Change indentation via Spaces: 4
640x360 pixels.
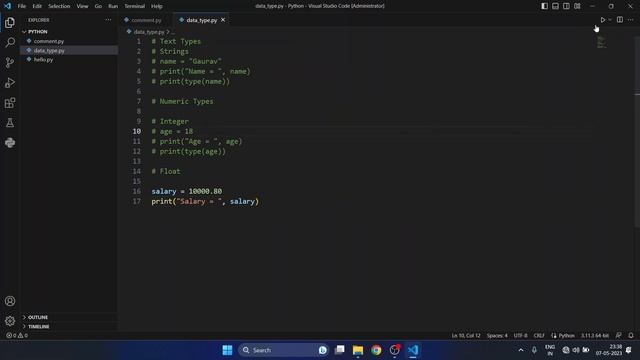[497, 336]
